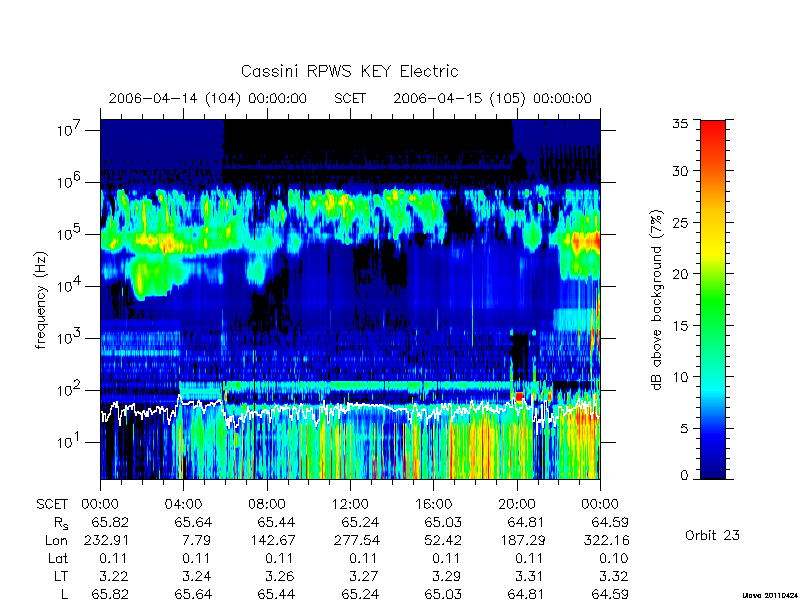Click the 10^2 frequency tick label

[x=69, y=390]
